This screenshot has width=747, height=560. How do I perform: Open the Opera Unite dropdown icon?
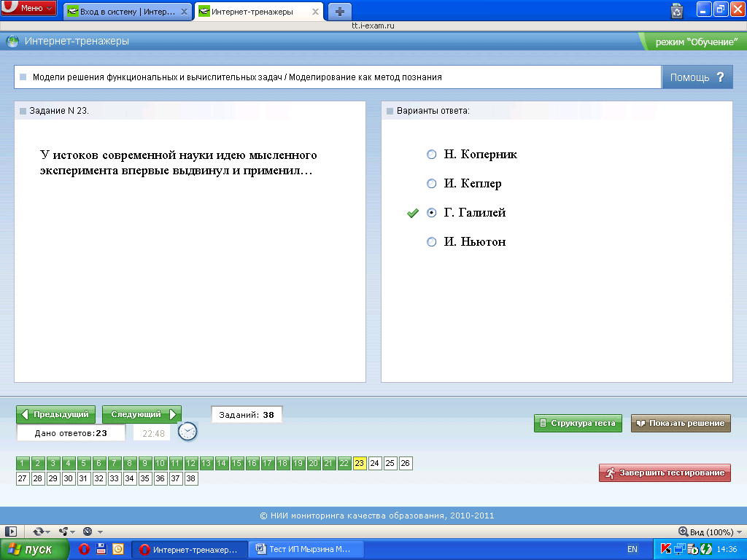66,532
